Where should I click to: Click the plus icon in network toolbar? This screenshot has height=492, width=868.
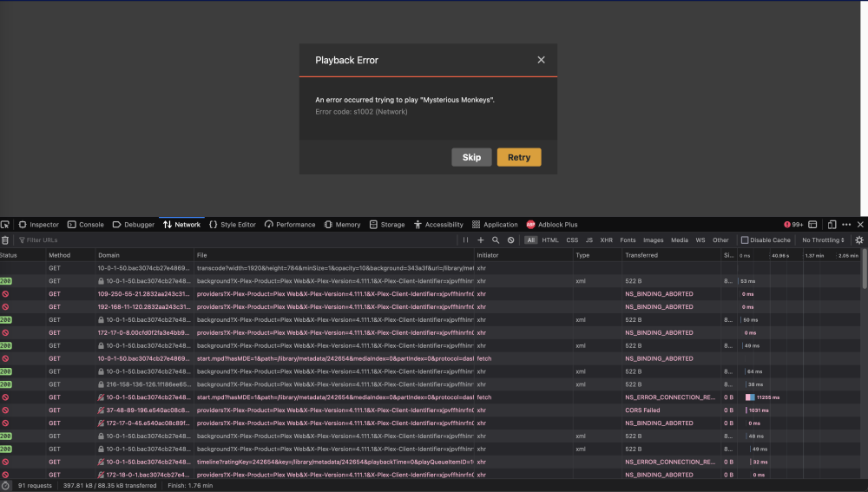click(481, 240)
